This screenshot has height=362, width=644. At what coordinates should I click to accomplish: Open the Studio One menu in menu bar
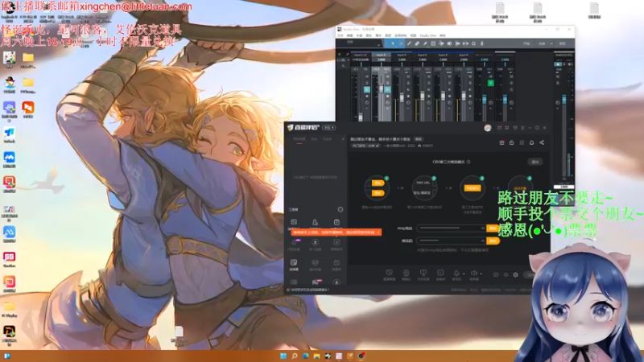point(428,35)
